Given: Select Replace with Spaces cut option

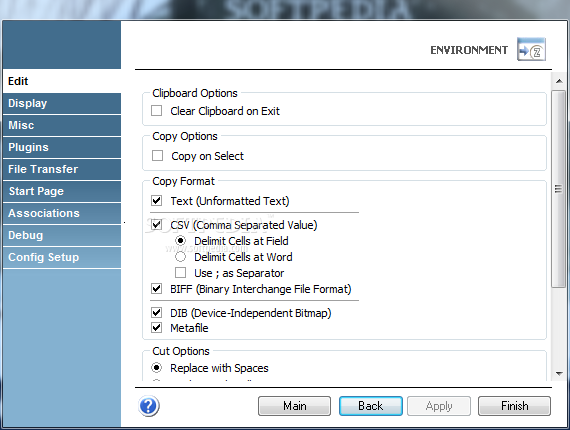Looking at the screenshot, I should 157,367.
